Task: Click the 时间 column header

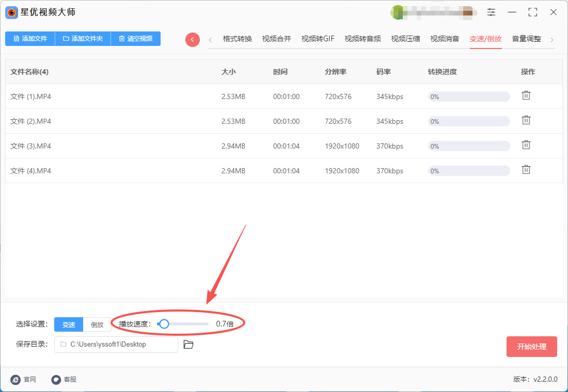Action: pos(280,72)
